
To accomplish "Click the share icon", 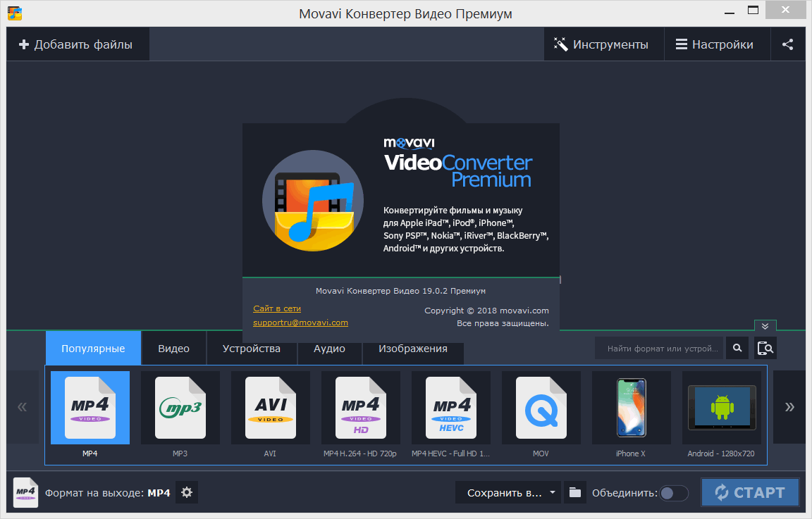I will 787,44.
